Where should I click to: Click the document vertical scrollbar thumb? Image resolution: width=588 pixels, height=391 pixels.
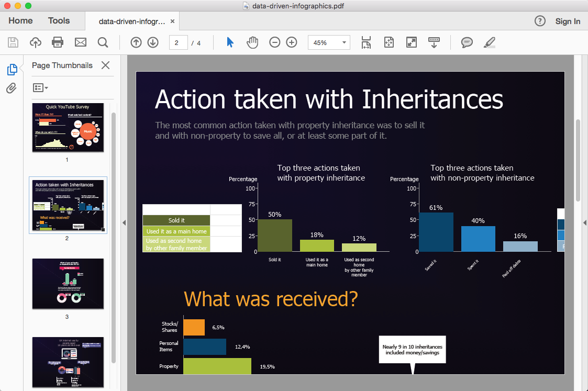point(578,160)
